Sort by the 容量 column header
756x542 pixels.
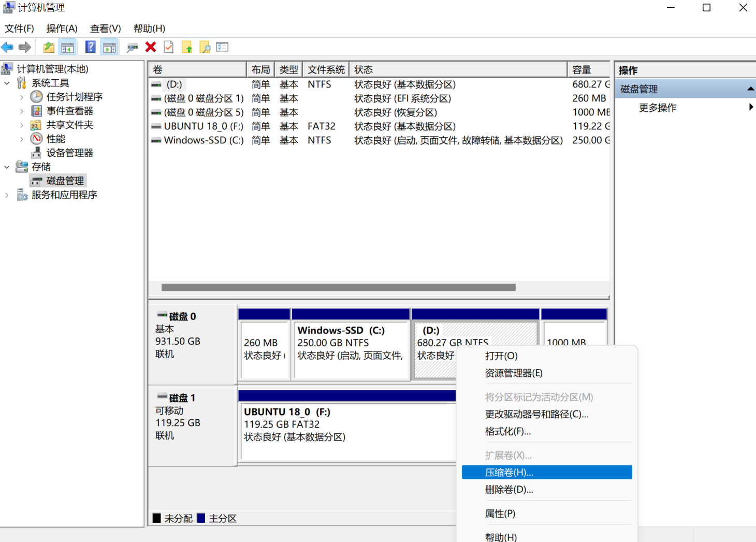589,69
